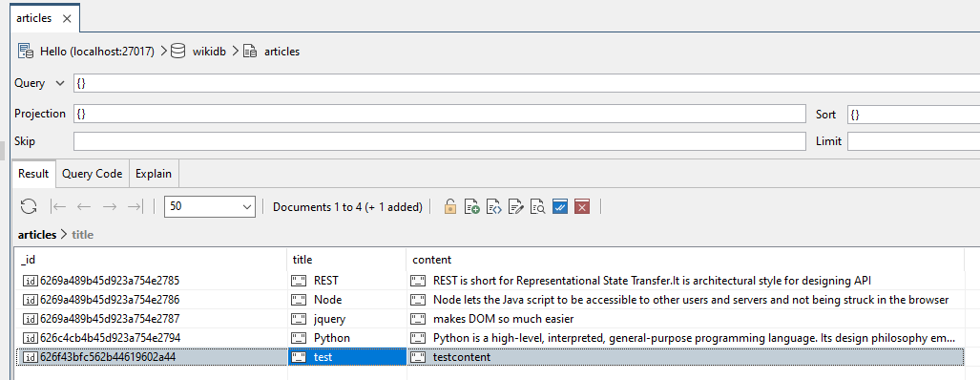Click articles collection in the breadcrumb
This screenshot has width=980, height=380.
[x=281, y=52]
